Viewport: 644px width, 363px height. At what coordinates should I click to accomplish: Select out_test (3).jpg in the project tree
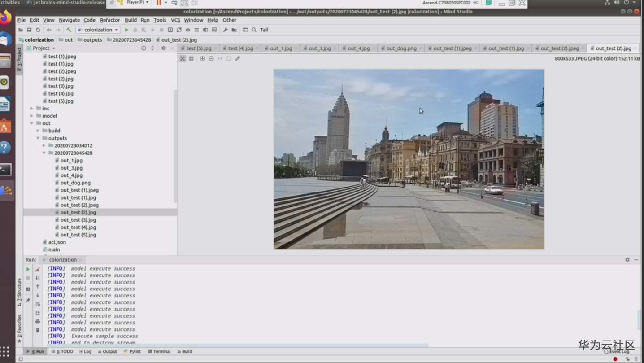click(x=78, y=220)
